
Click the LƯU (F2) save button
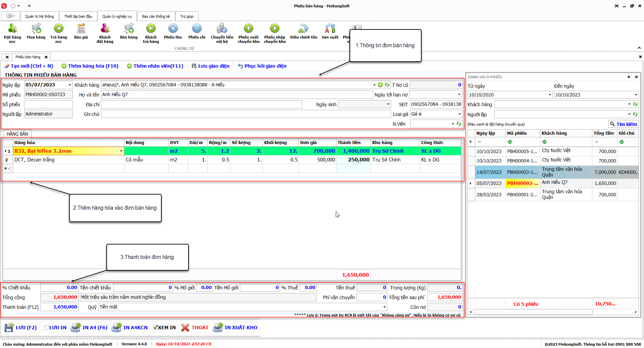(x=21, y=328)
